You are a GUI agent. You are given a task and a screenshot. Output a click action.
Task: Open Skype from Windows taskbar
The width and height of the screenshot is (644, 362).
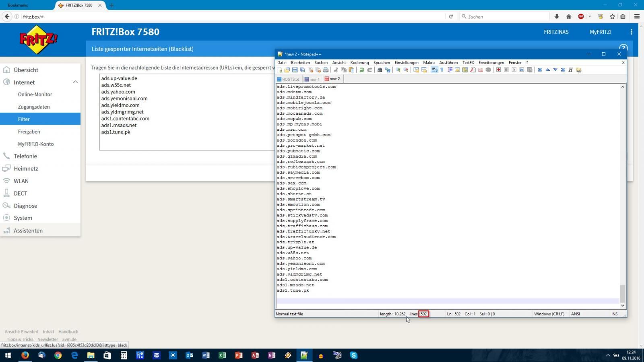pos(354,355)
